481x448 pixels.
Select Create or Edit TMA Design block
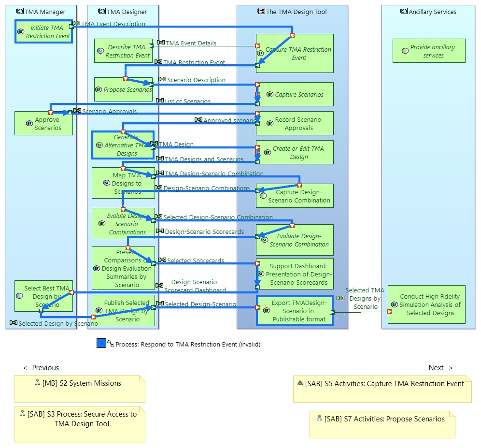295,152
